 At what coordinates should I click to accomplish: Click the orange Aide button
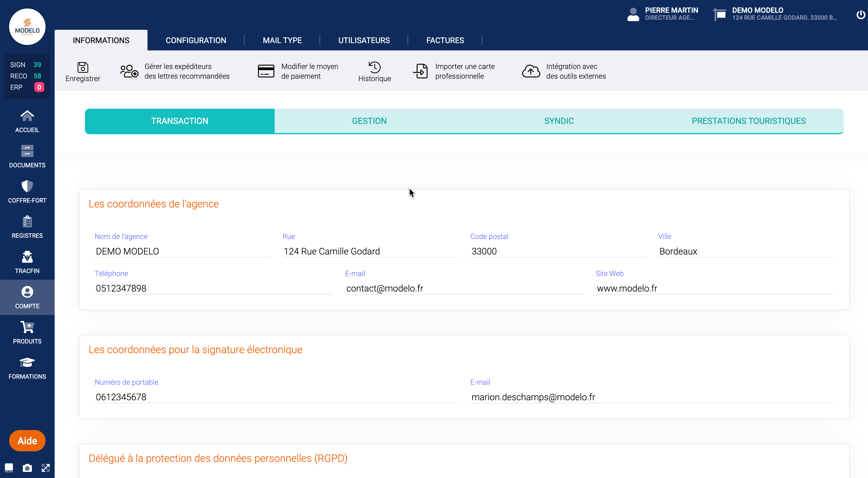point(27,441)
